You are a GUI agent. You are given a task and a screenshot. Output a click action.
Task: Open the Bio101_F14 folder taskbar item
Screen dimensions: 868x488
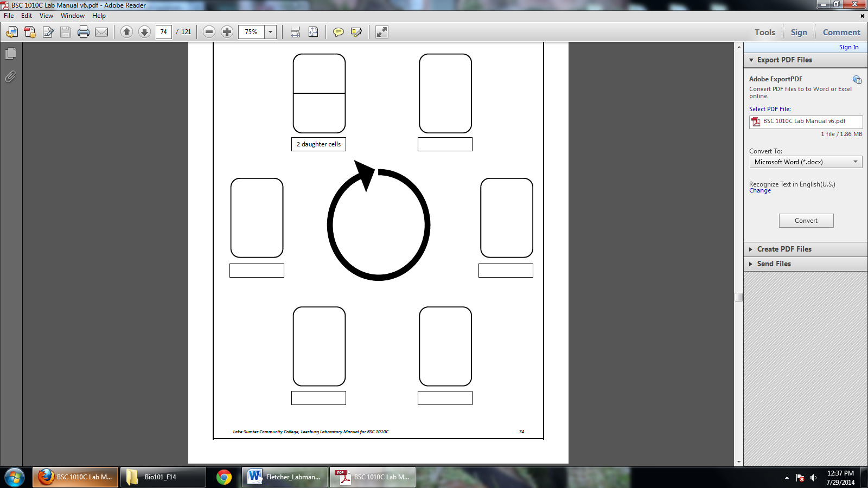point(163,477)
